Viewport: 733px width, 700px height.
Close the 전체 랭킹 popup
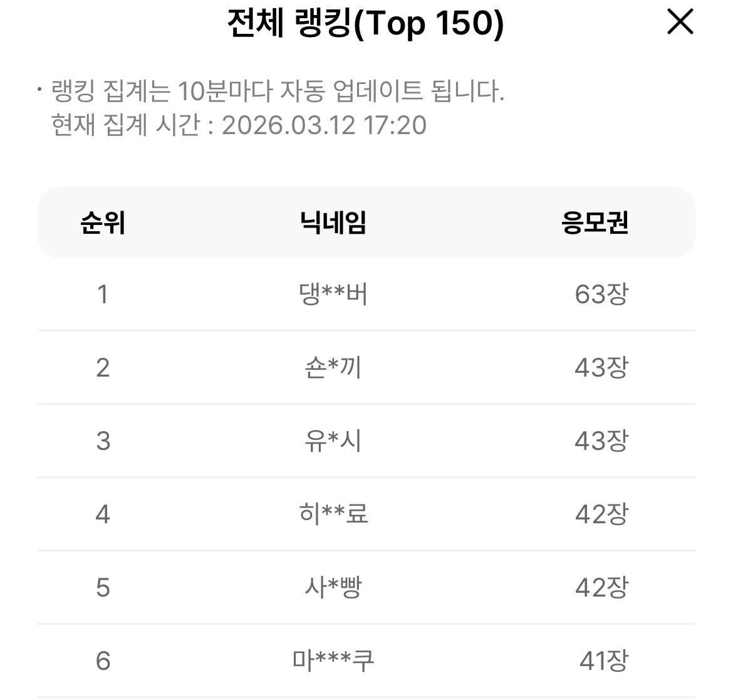coord(680,23)
